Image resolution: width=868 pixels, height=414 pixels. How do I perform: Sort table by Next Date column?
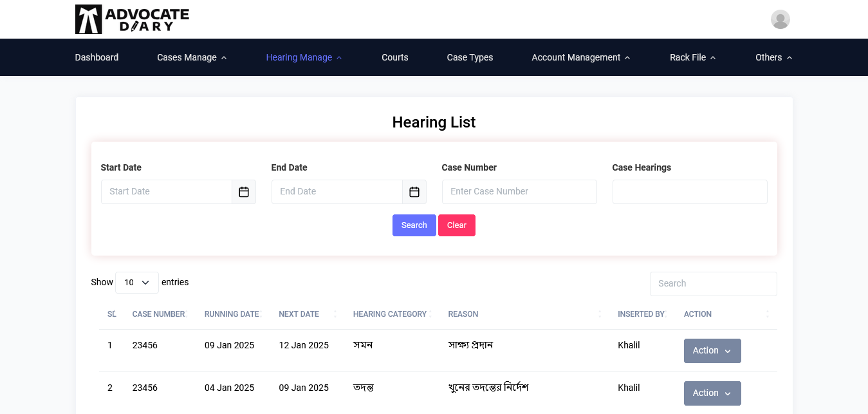point(299,314)
